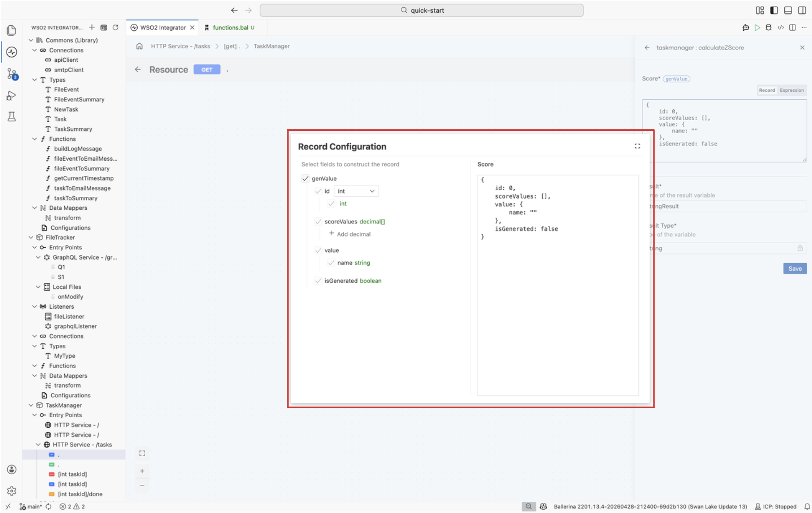Refresh the WSO2 Integrator project tree
This screenshot has width=812, height=513.
pos(115,28)
